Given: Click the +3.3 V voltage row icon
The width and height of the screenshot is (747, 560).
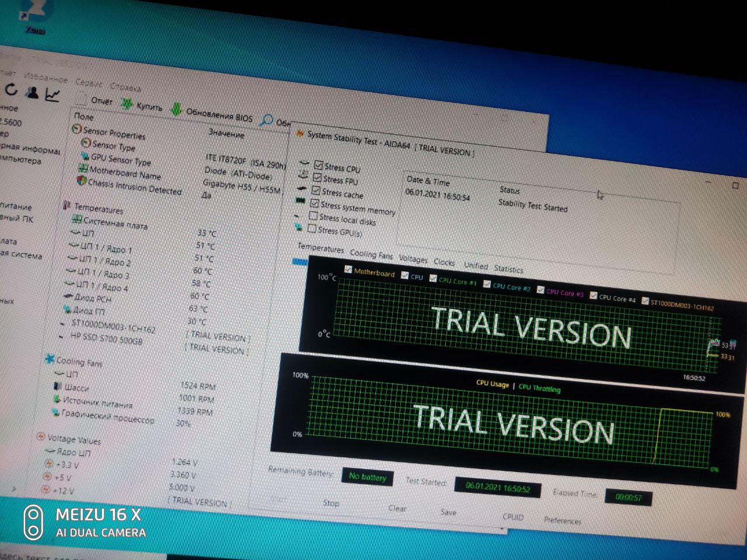Looking at the screenshot, I should pyautogui.click(x=49, y=464).
